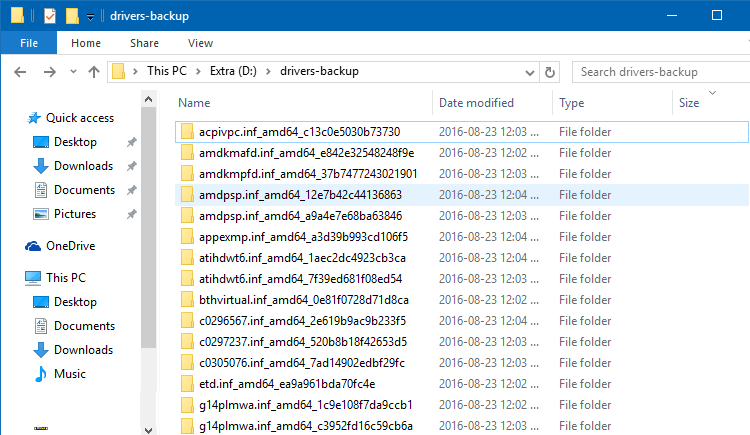
Task: Select folder c0297237.inf_amd64_520b8b18f42653d5
Action: [462, 342]
